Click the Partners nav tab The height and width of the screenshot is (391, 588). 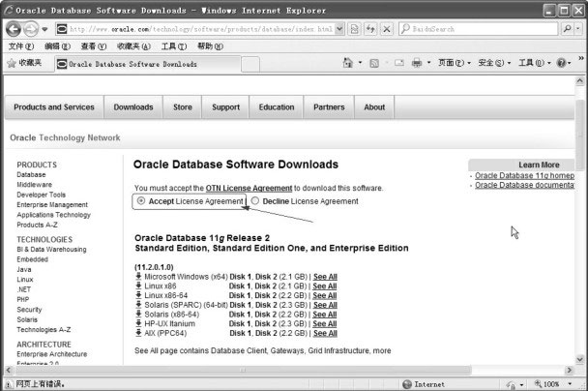point(329,107)
